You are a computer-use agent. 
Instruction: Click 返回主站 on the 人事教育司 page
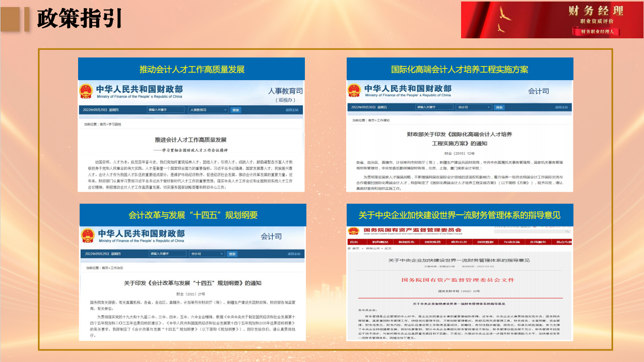click(292, 109)
